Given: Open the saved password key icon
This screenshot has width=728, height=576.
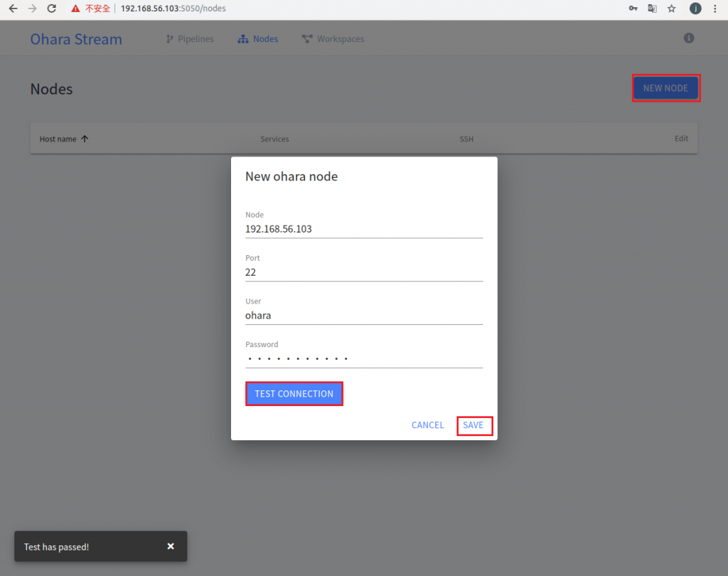Looking at the screenshot, I should point(633,9).
